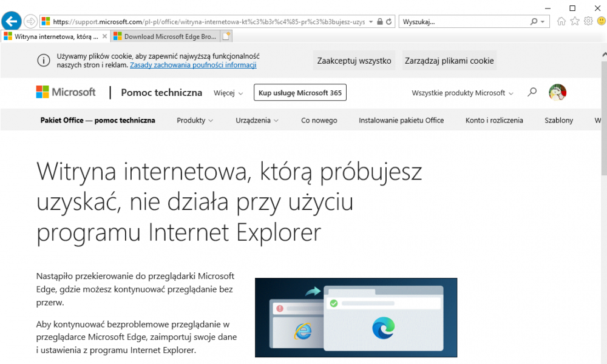Click the Zaakceptuj wszystko button
Screen dimensions: 607x364
click(354, 60)
